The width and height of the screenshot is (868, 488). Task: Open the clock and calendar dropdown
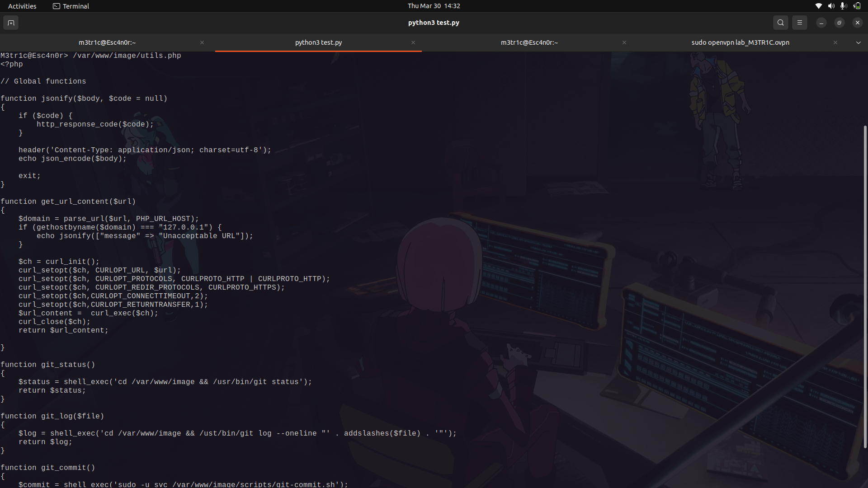[x=434, y=6]
